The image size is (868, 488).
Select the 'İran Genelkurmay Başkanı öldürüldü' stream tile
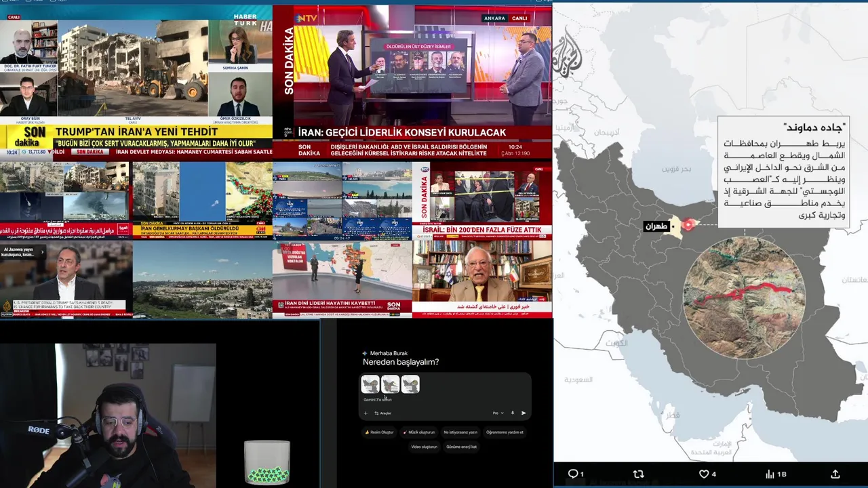(202, 200)
